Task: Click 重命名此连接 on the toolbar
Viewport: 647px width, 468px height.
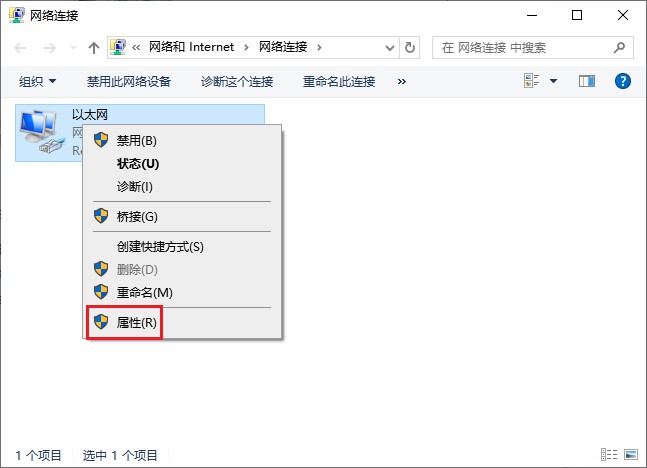Action: tap(339, 81)
